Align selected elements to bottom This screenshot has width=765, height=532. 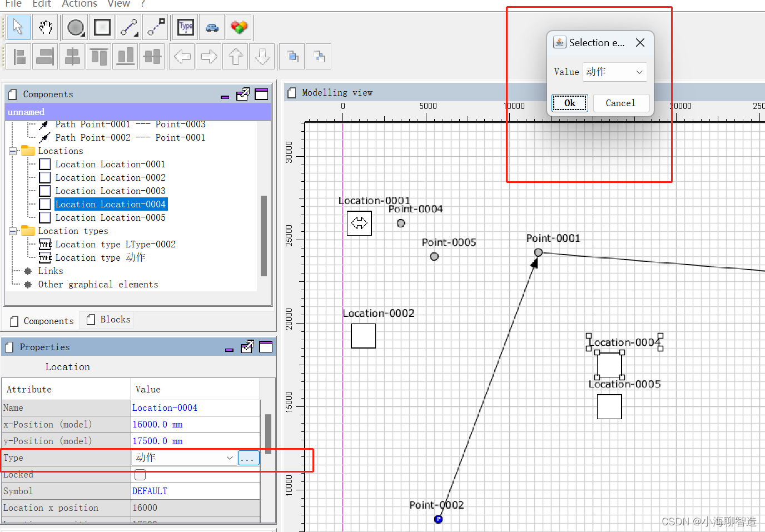pos(126,56)
